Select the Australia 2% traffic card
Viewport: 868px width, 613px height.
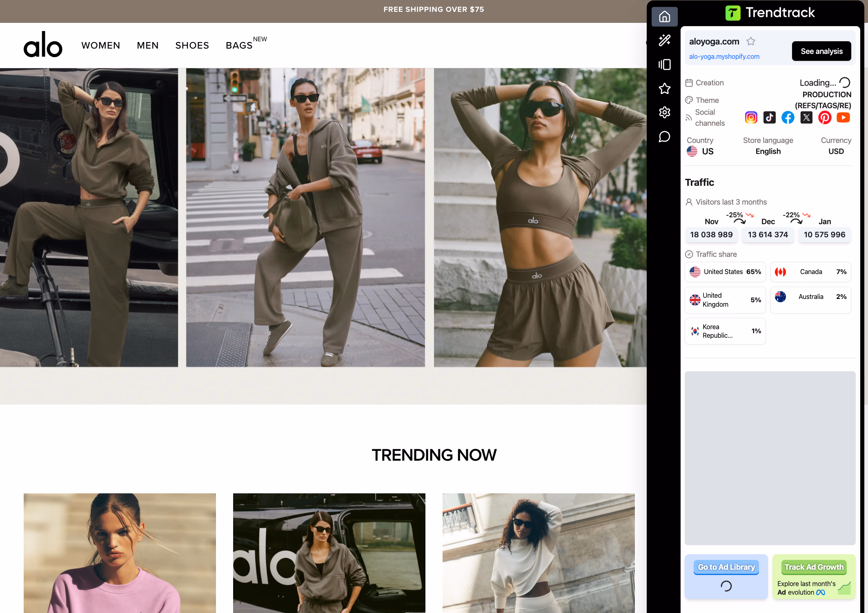(810, 300)
